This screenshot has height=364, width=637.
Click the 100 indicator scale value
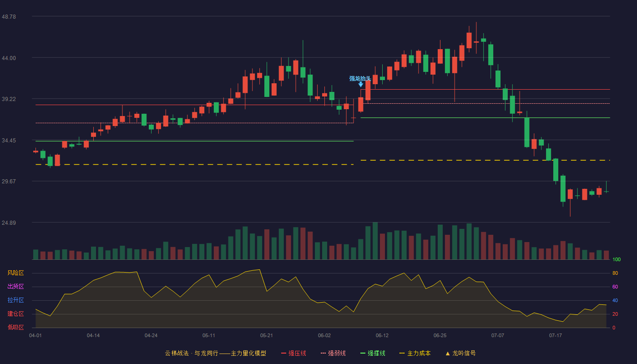pyautogui.click(x=617, y=259)
